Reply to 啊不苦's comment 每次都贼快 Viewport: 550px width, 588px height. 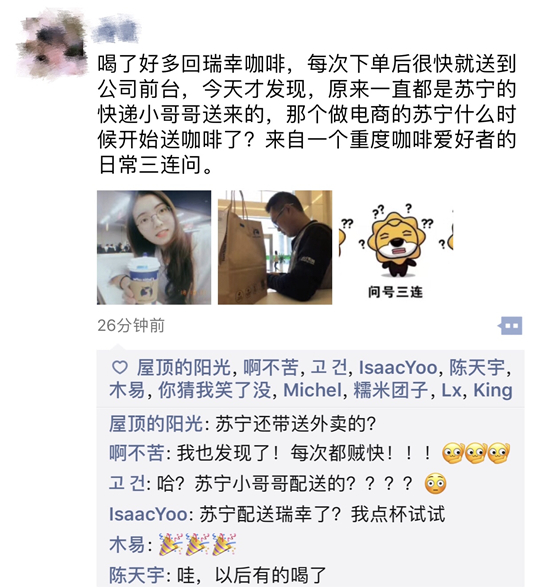tap(309, 453)
